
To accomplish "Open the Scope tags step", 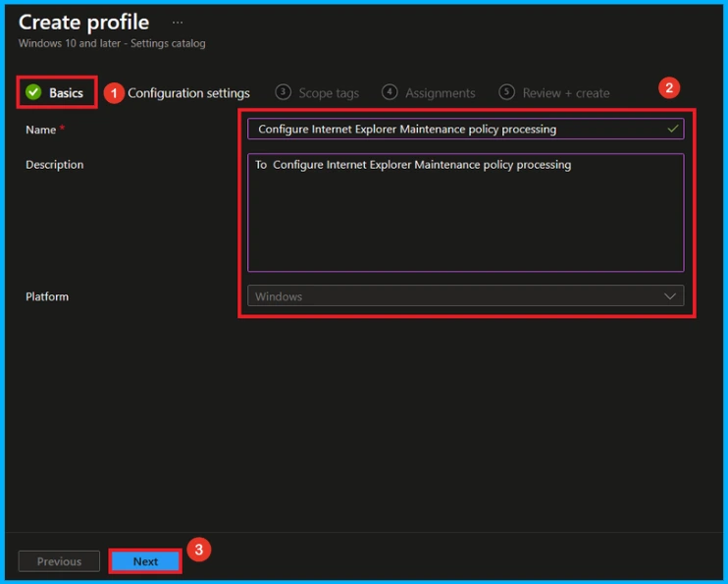I will 317,93.
